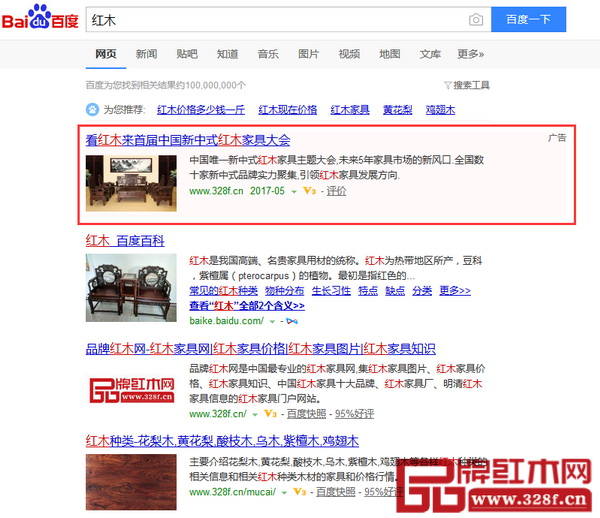Click the search box containing 红木
The width and height of the screenshot is (600, 518).
270,20
